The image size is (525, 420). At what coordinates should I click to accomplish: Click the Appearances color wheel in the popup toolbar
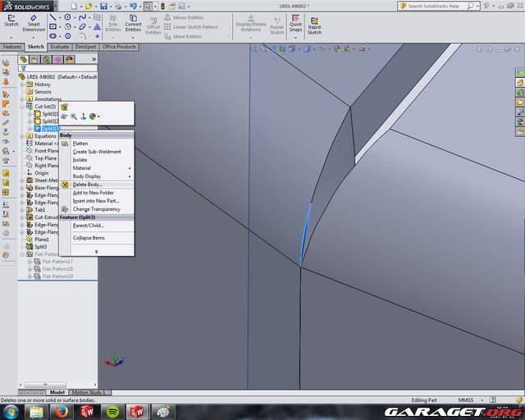93,116
